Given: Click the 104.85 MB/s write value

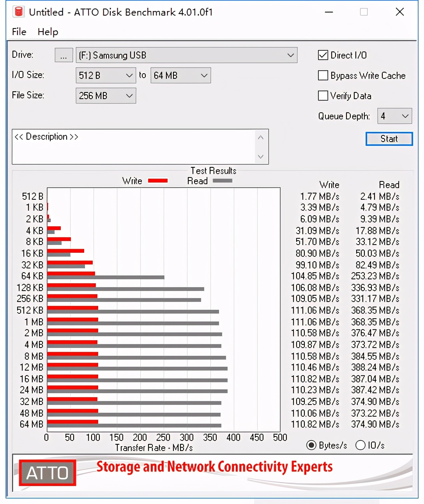Looking at the screenshot, I should pos(315,276).
